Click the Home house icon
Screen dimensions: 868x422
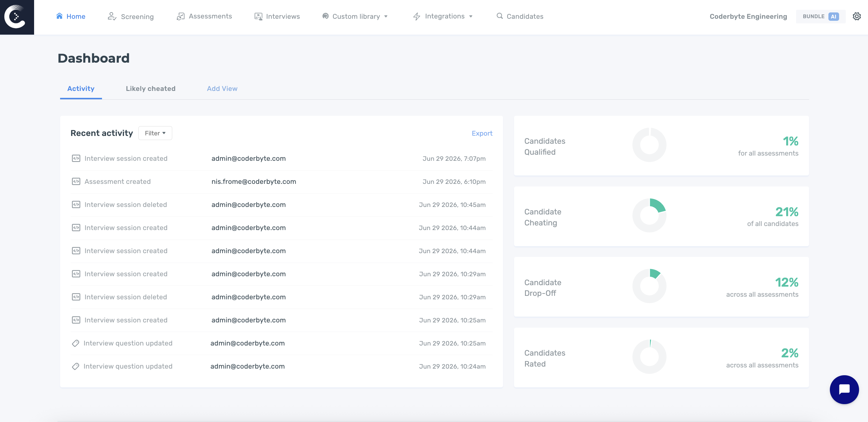point(59,16)
